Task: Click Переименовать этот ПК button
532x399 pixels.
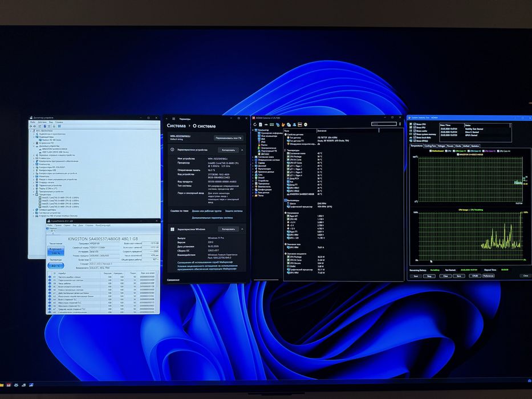Action: pos(228,138)
